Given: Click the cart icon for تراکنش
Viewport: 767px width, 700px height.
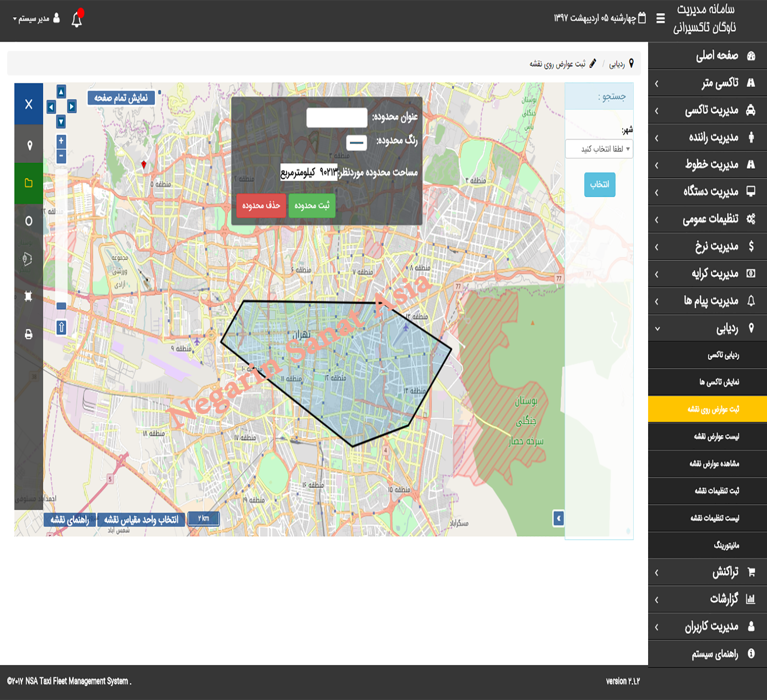Looking at the screenshot, I should coord(751,572).
